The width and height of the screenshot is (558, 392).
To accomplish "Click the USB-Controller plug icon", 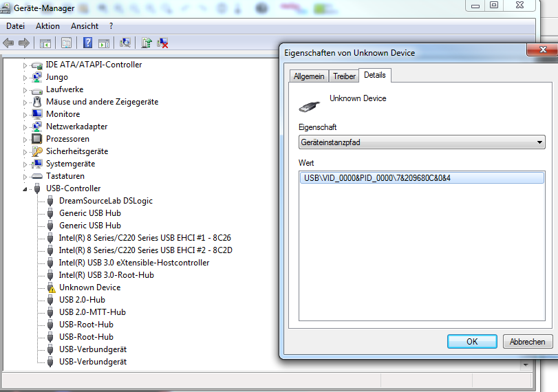I will click(37, 188).
